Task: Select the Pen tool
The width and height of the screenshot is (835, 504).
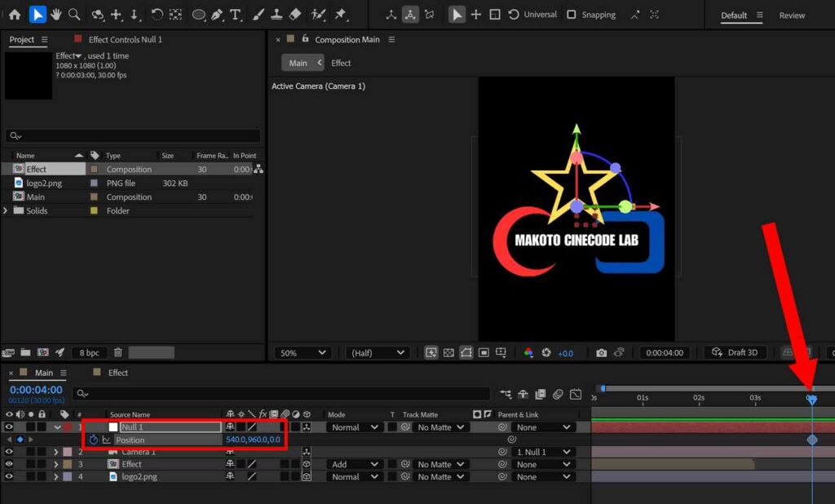Action: 217,15
